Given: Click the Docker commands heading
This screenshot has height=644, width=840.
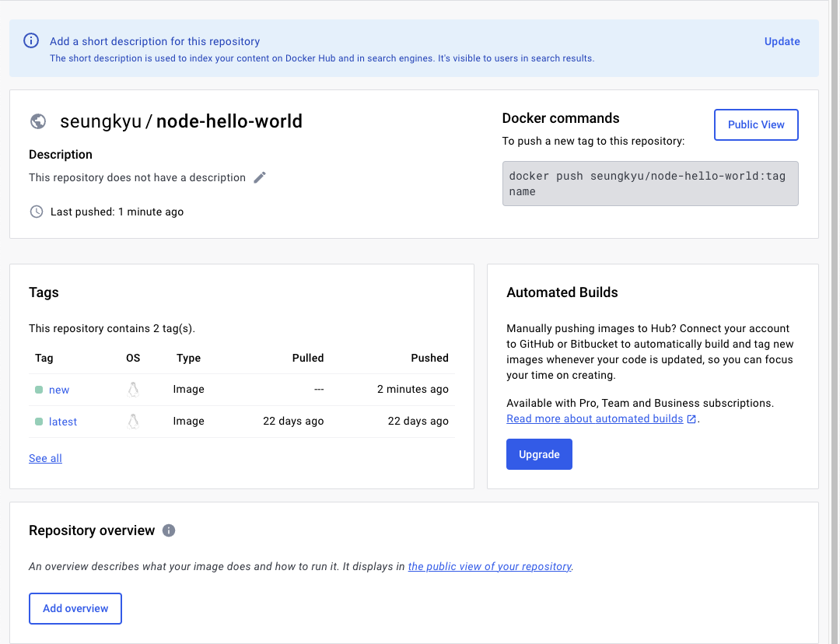Looking at the screenshot, I should pyautogui.click(x=560, y=118).
